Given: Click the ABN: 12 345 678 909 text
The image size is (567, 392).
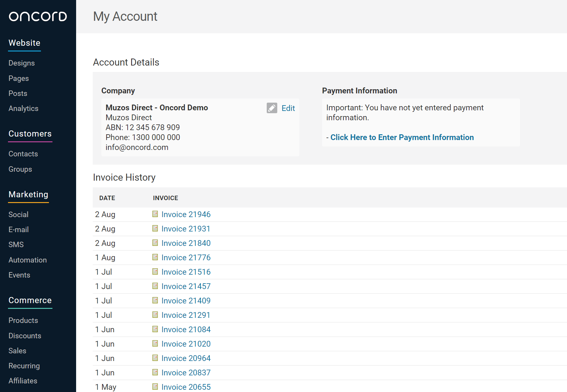Looking at the screenshot, I should tap(143, 127).
